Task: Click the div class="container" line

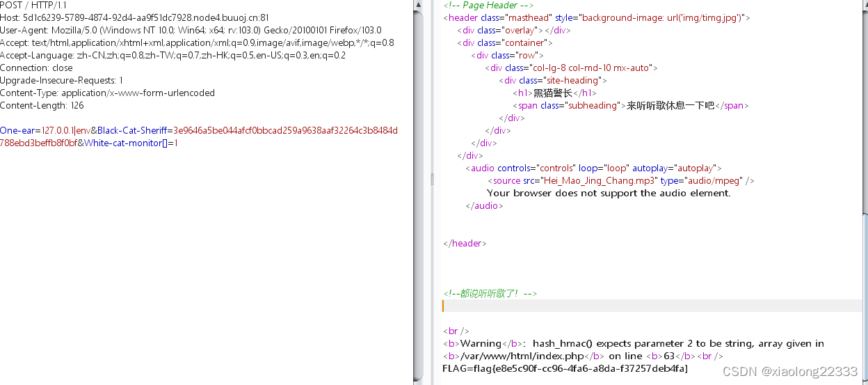Action: (505, 42)
